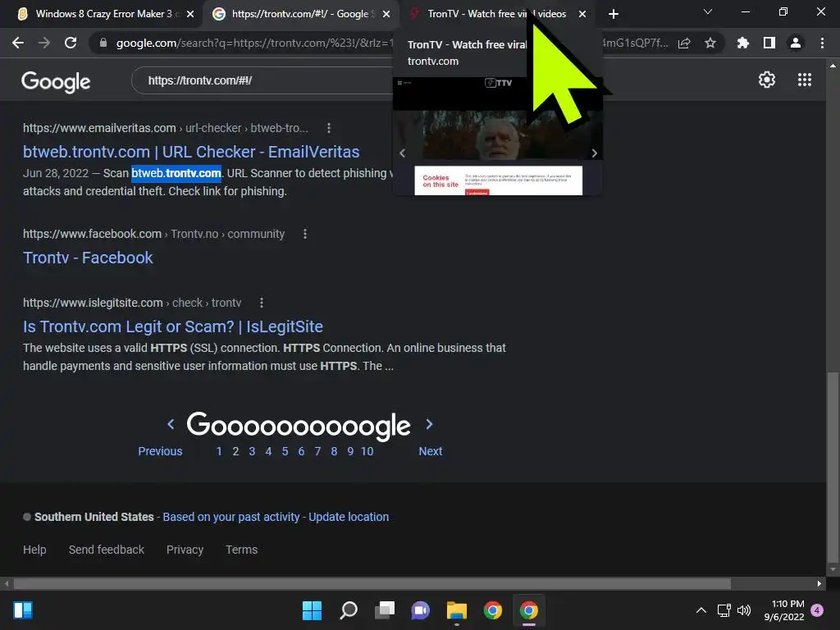Go to results page 3
The image size is (840, 630).
click(x=252, y=451)
